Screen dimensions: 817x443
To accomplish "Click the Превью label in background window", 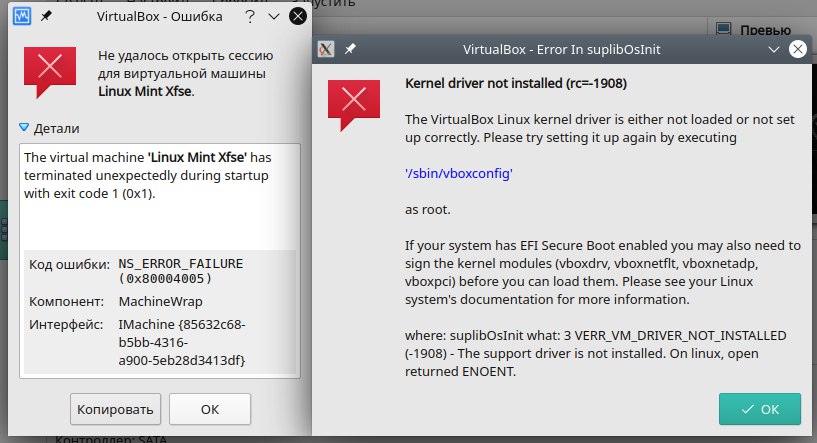I will click(765, 30).
